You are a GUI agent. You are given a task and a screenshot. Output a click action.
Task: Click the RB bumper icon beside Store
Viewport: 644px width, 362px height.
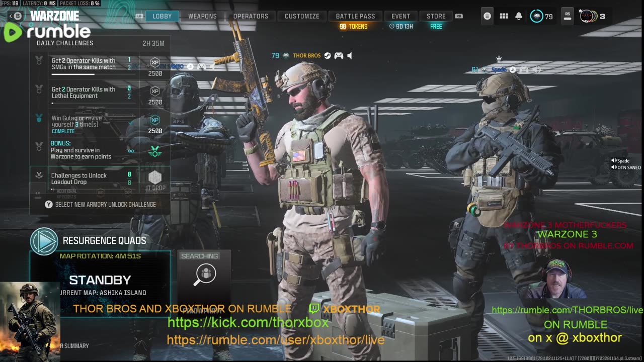point(459,16)
